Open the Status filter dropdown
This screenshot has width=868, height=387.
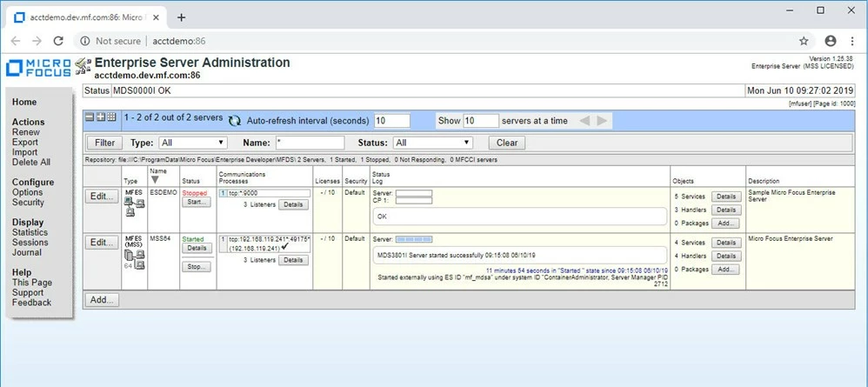433,143
